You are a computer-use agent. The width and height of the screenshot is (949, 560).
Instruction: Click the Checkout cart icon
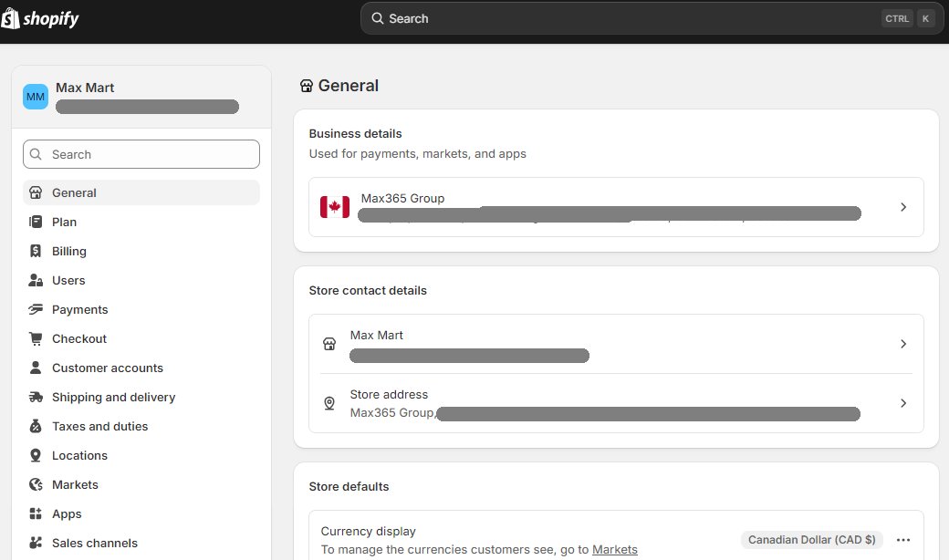pos(36,338)
